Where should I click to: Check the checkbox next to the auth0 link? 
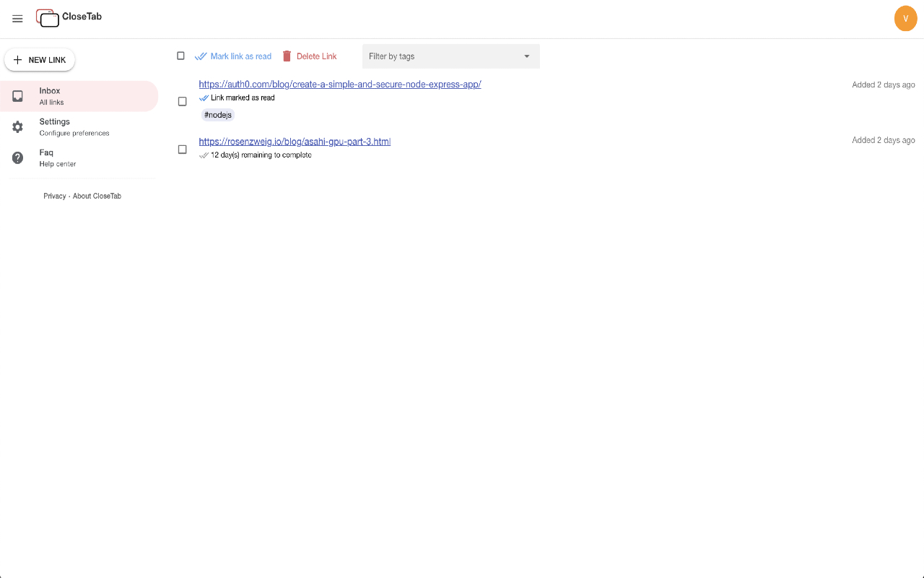[182, 101]
